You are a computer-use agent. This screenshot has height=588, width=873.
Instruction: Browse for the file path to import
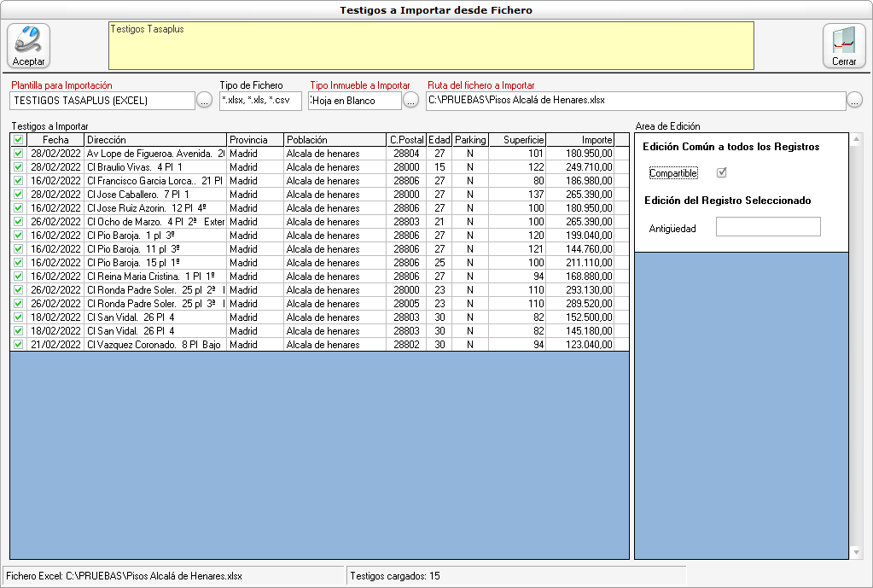coord(854,101)
